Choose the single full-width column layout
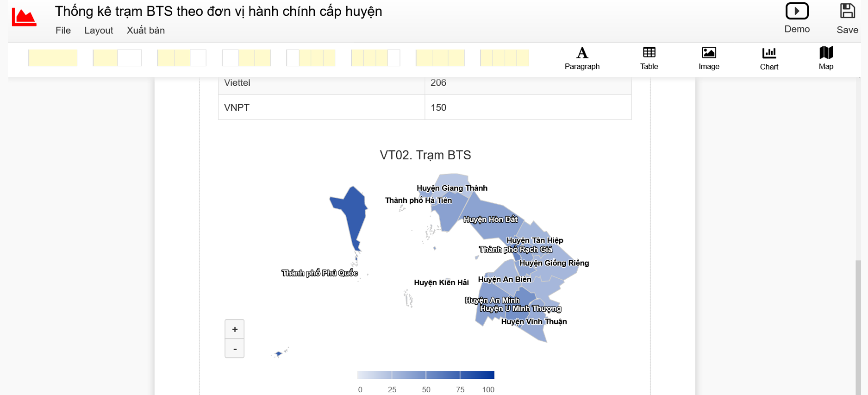868x395 pixels. (x=53, y=58)
